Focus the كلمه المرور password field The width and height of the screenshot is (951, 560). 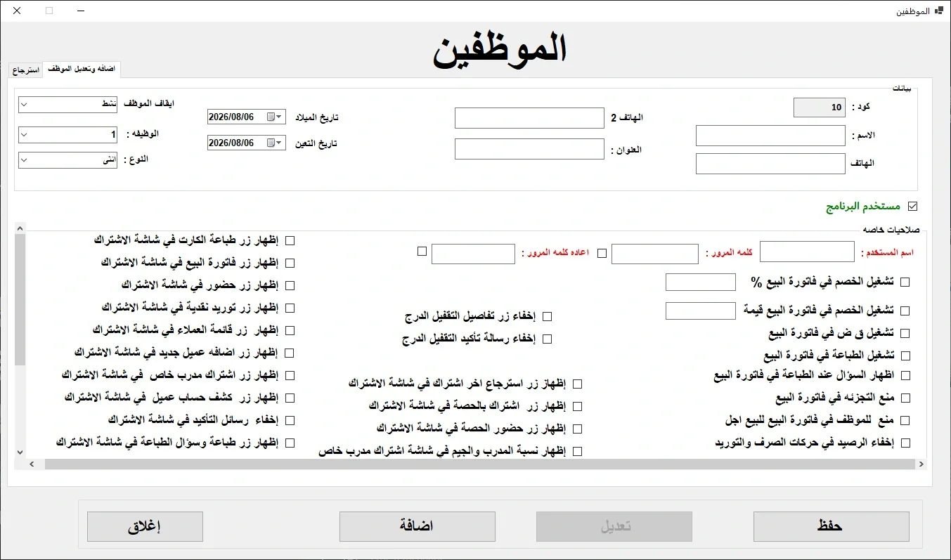[654, 254]
